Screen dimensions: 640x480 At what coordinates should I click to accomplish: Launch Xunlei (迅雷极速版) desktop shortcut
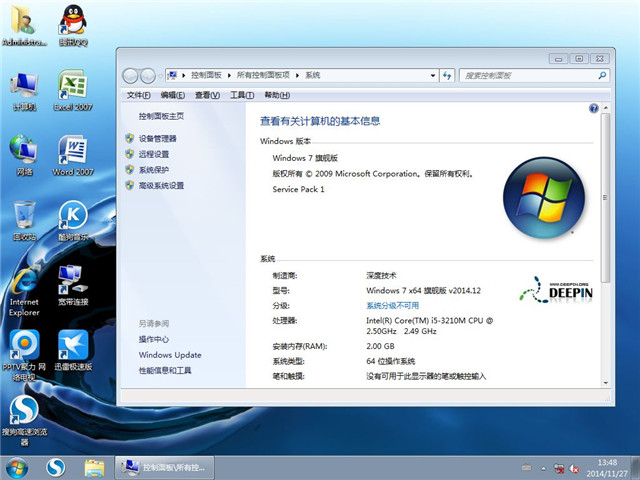coord(73,350)
